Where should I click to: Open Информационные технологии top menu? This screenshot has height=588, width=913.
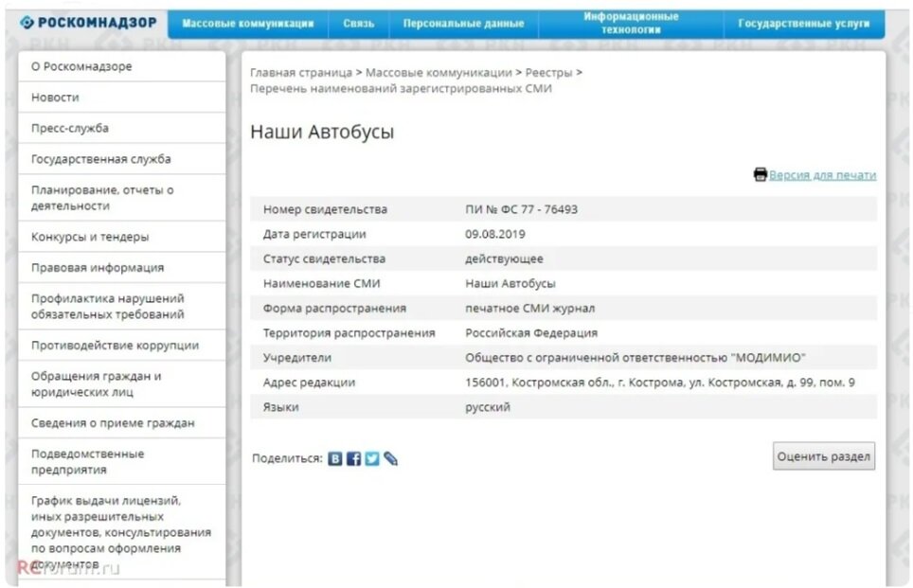point(631,24)
